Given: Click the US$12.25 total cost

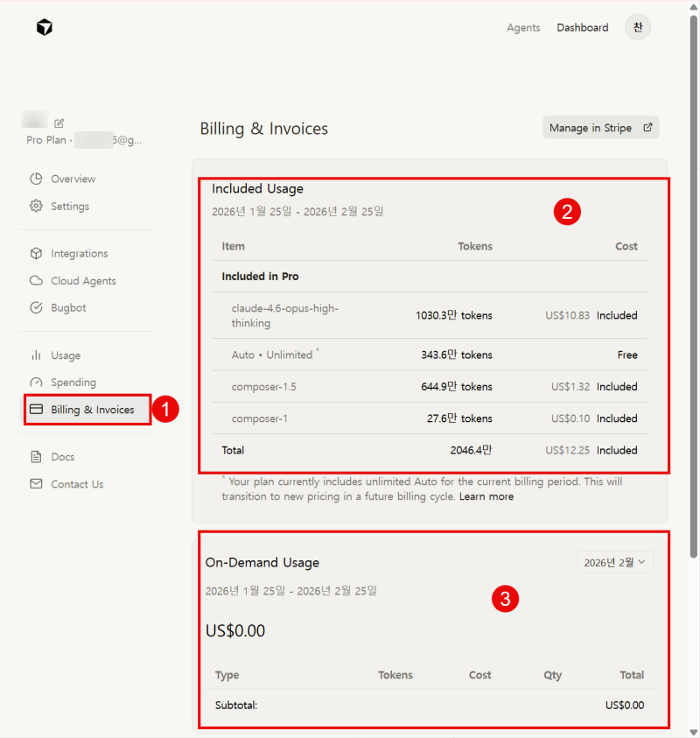Looking at the screenshot, I should pos(567,450).
